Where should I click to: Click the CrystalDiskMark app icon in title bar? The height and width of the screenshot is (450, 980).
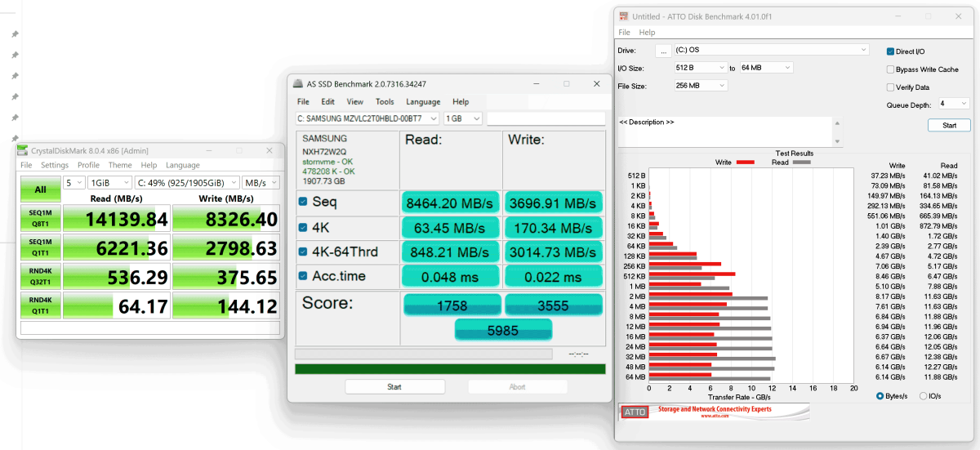click(x=24, y=151)
